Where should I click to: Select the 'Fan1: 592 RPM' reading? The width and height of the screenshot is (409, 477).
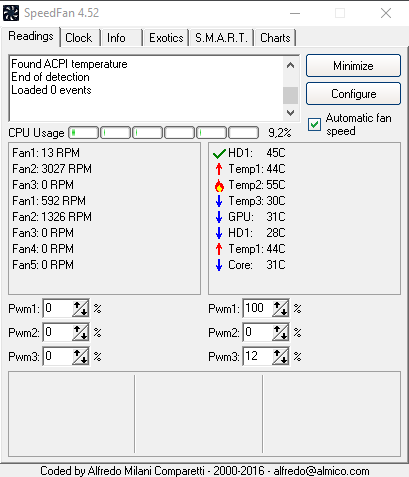tap(49, 201)
